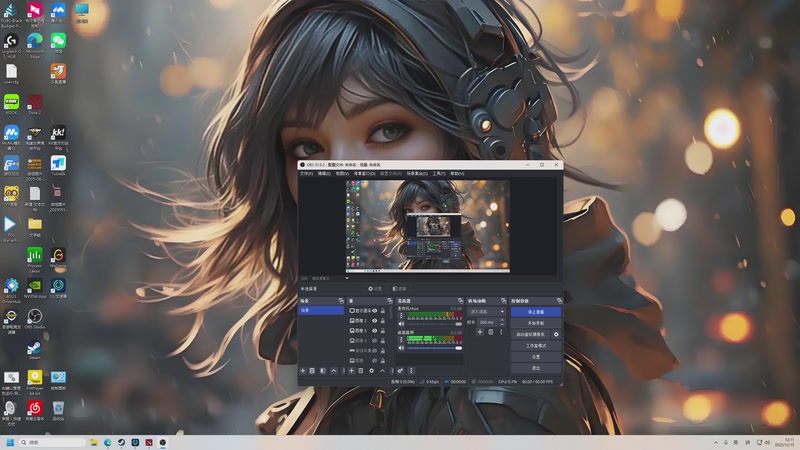Open audio mixer toolbar three-dot menu
The image size is (800, 450).
click(411, 370)
